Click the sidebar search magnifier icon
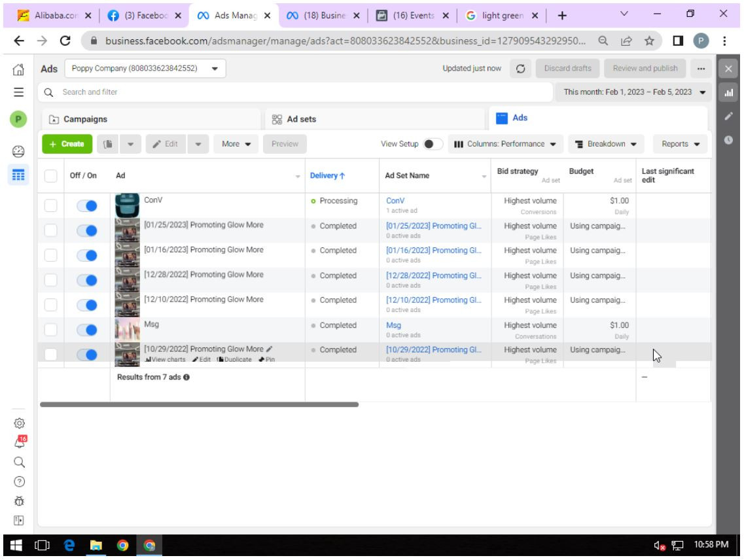 19,462
